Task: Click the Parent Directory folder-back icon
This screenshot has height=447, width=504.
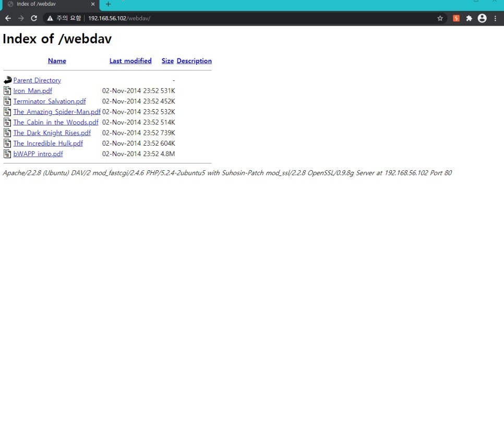Action: [8, 80]
